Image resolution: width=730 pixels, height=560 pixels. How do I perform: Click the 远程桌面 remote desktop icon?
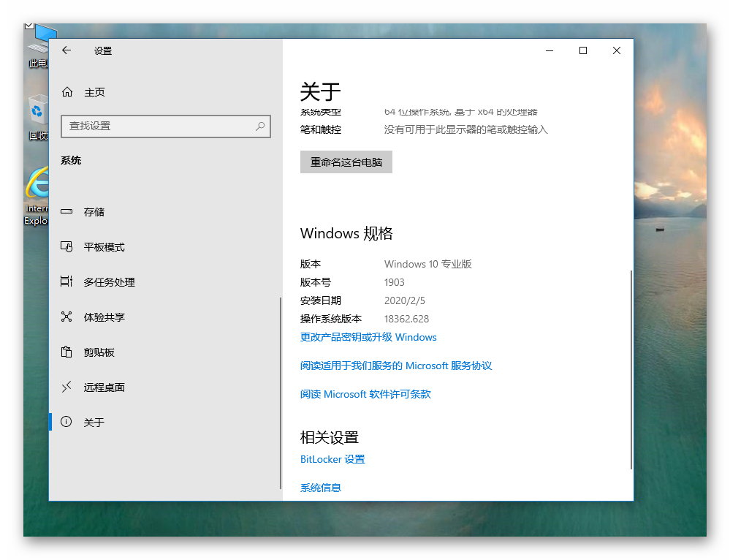point(66,387)
